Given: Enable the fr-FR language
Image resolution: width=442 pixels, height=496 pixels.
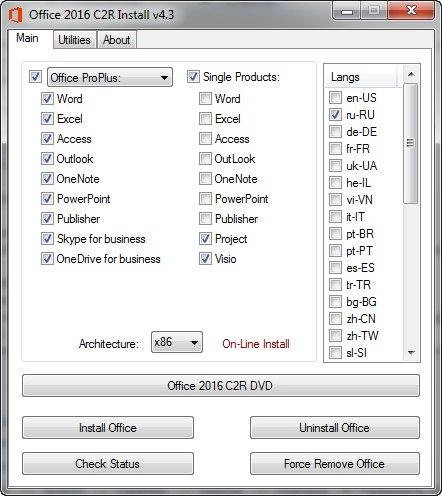Looking at the screenshot, I should click(335, 148).
